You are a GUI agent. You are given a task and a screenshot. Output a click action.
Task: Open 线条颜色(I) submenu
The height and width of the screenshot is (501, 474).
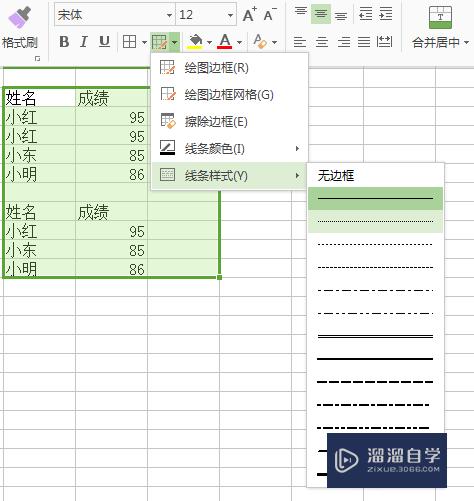pyautogui.click(x=229, y=148)
